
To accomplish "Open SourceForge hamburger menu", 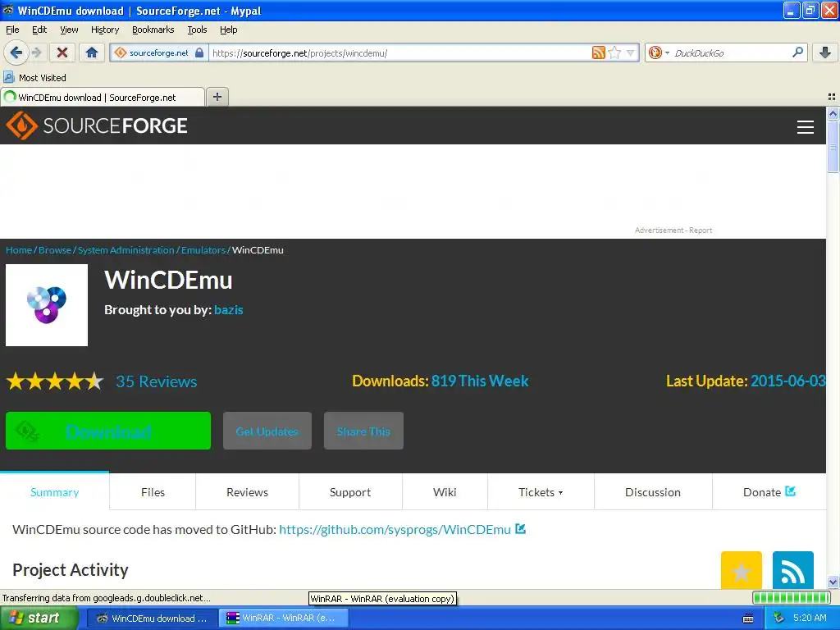I will 806,127.
